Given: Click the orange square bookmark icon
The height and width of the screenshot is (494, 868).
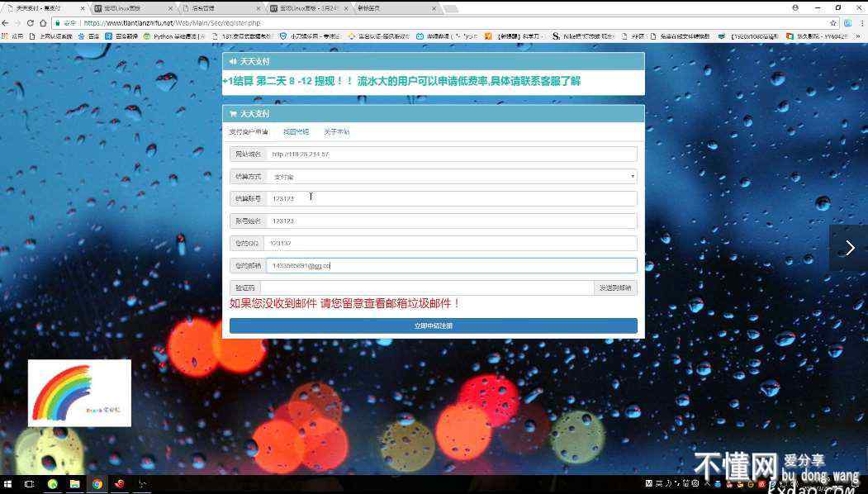Looking at the screenshot, I should pyautogui.click(x=488, y=36).
